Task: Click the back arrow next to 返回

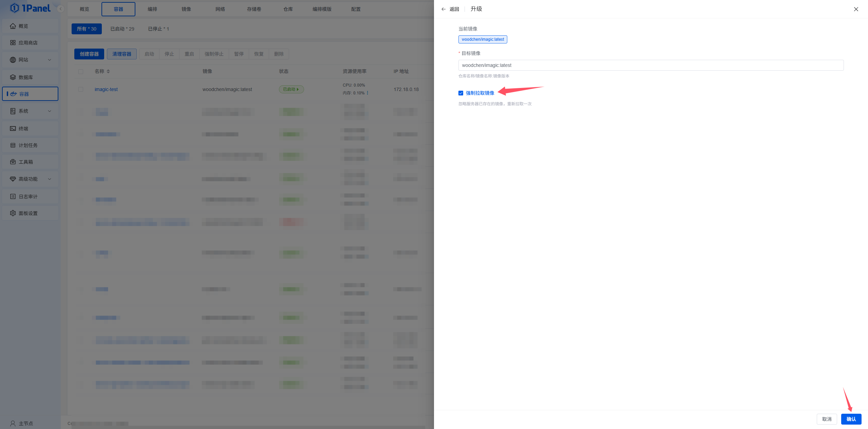Action: point(444,9)
